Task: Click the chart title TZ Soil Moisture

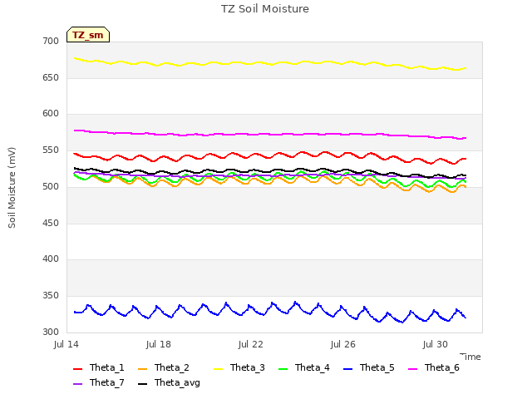Action: pos(265,9)
